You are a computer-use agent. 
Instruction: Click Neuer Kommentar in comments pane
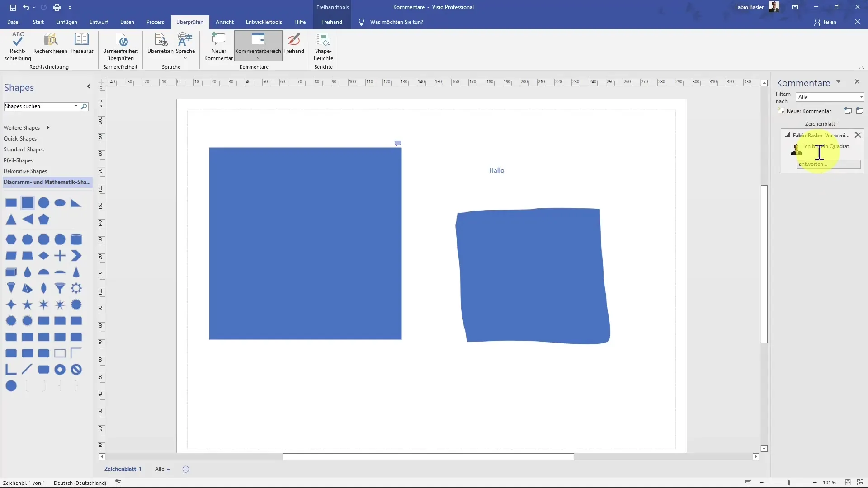point(805,111)
